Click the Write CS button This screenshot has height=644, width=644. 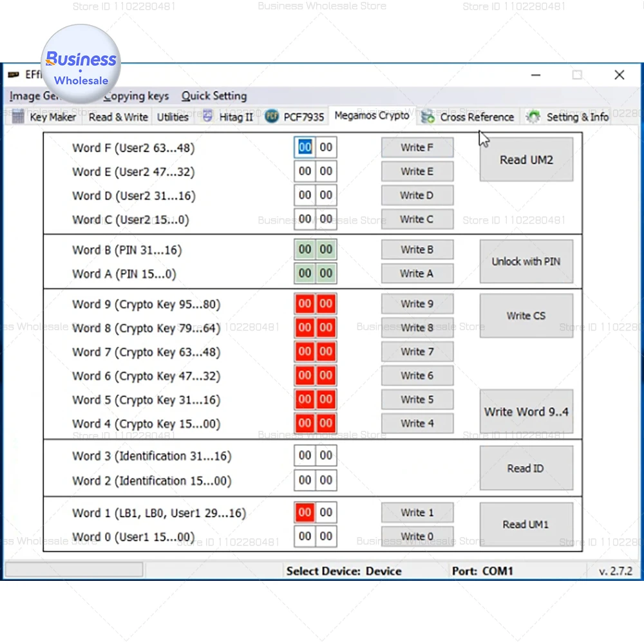[526, 316]
